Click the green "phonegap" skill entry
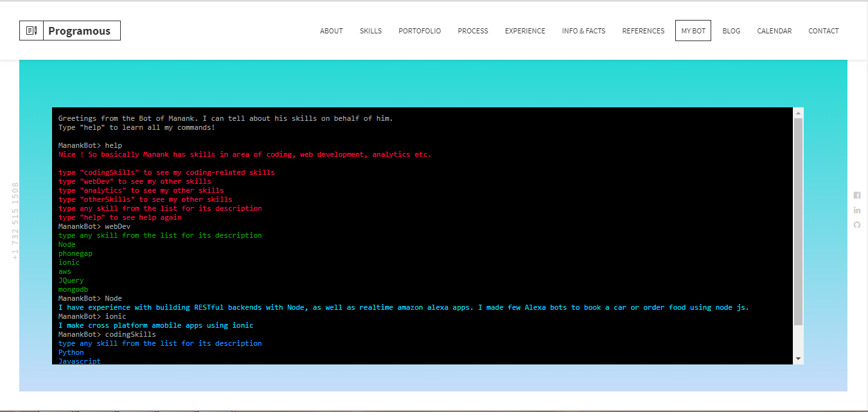 (75, 253)
